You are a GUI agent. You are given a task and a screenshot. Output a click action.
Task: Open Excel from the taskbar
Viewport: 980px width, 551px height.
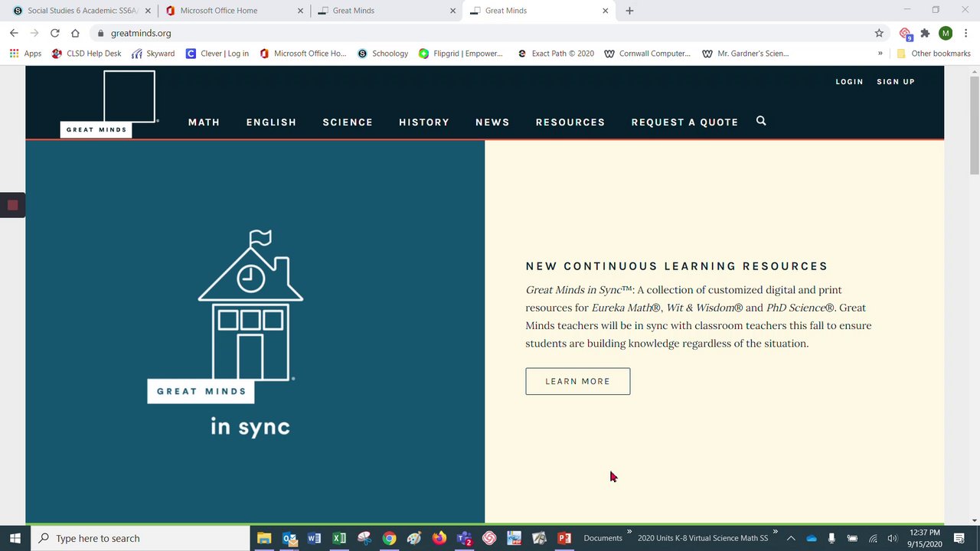click(339, 538)
